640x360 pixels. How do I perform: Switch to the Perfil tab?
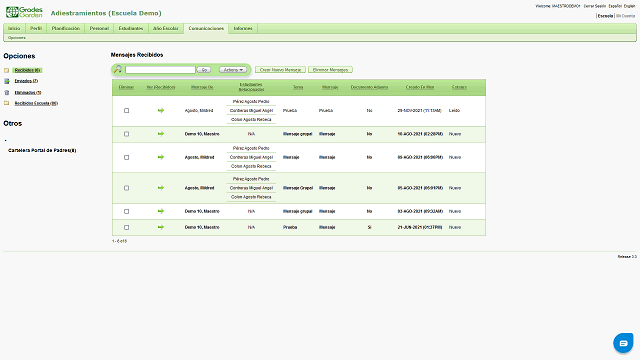pyautogui.click(x=36, y=28)
